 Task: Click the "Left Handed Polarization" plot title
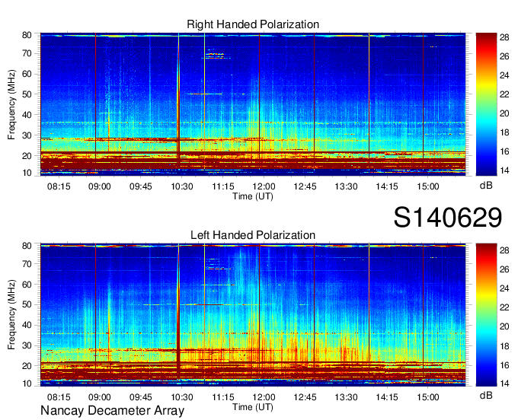(x=253, y=235)
